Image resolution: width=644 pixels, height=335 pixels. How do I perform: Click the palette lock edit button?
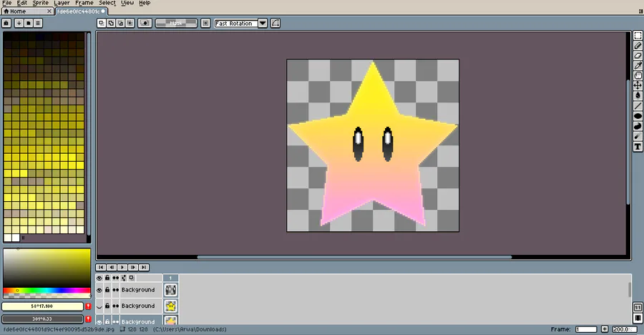point(6,23)
